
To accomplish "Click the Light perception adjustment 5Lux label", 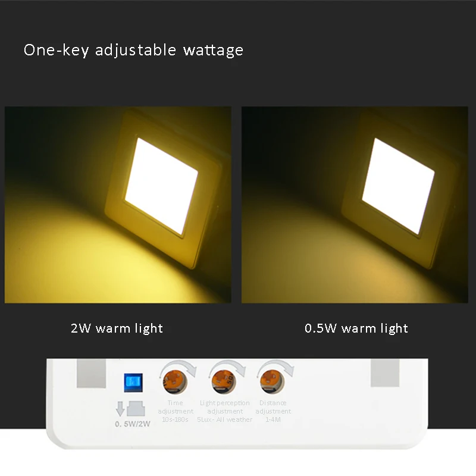I will (x=225, y=411).
